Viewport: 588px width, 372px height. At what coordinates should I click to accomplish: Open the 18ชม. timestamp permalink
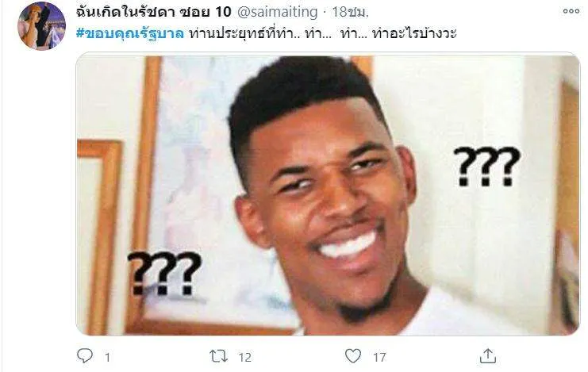click(x=350, y=12)
